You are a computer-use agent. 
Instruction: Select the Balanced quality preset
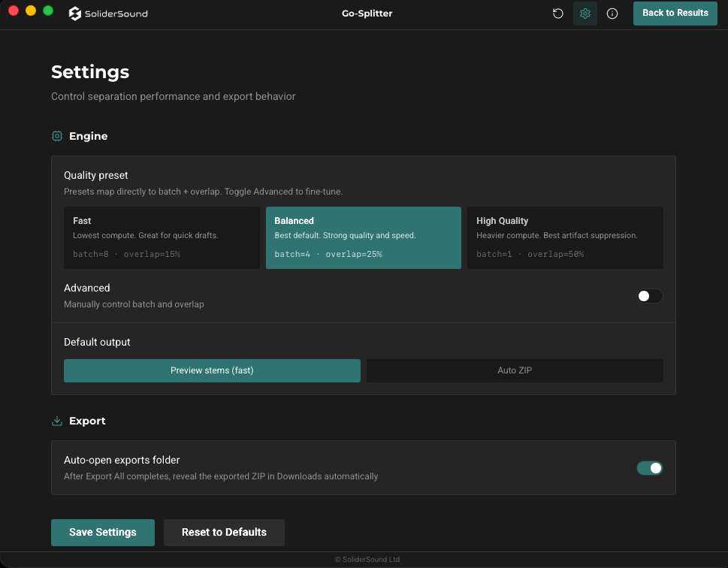click(x=364, y=237)
